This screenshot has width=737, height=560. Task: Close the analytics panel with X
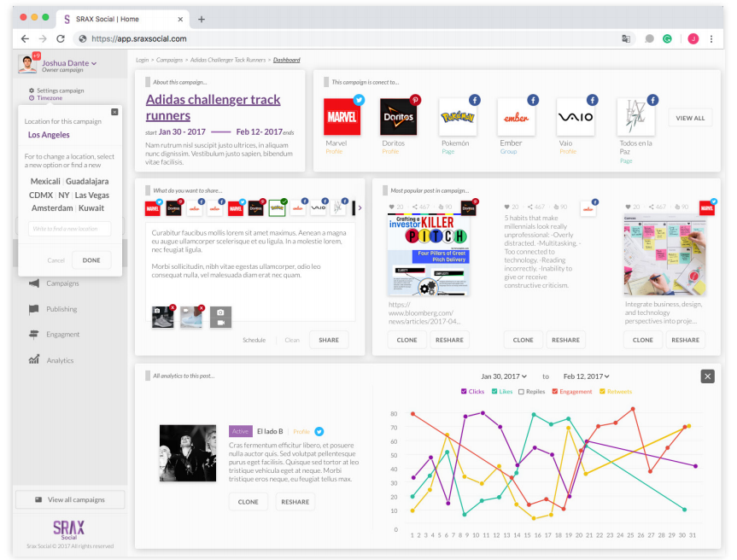707,376
